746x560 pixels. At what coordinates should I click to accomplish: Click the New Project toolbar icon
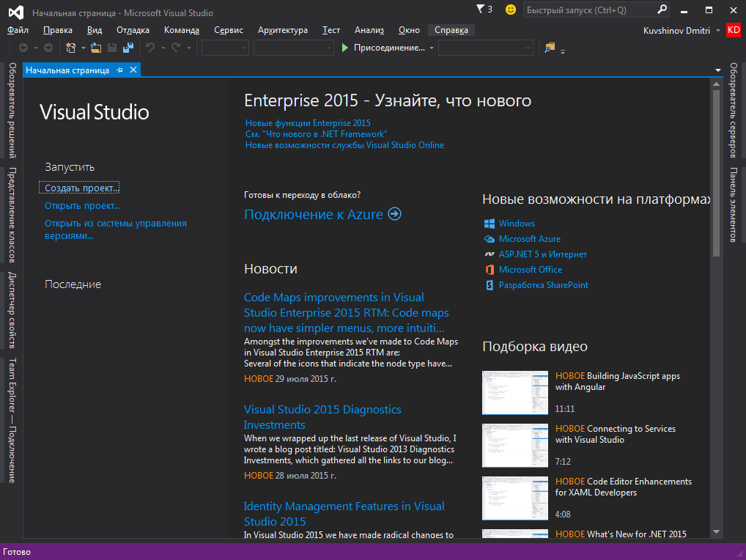(70, 48)
